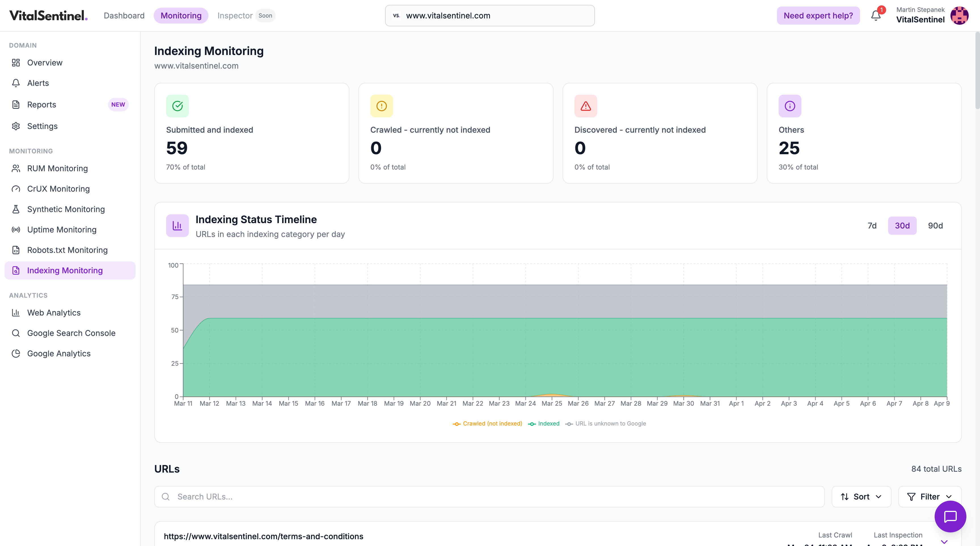Select the Google Analytics pie chart icon
Viewport: 980px width, 546px height.
click(16, 353)
